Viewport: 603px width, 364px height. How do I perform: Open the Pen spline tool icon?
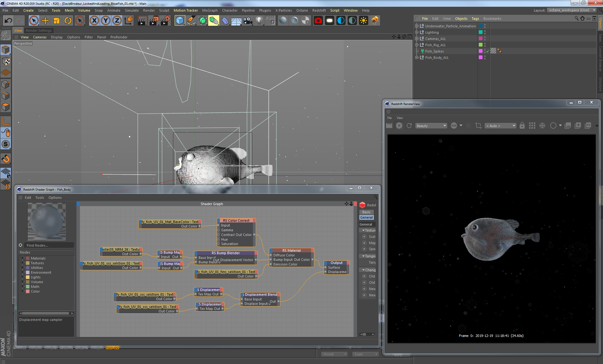click(x=191, y=20)
